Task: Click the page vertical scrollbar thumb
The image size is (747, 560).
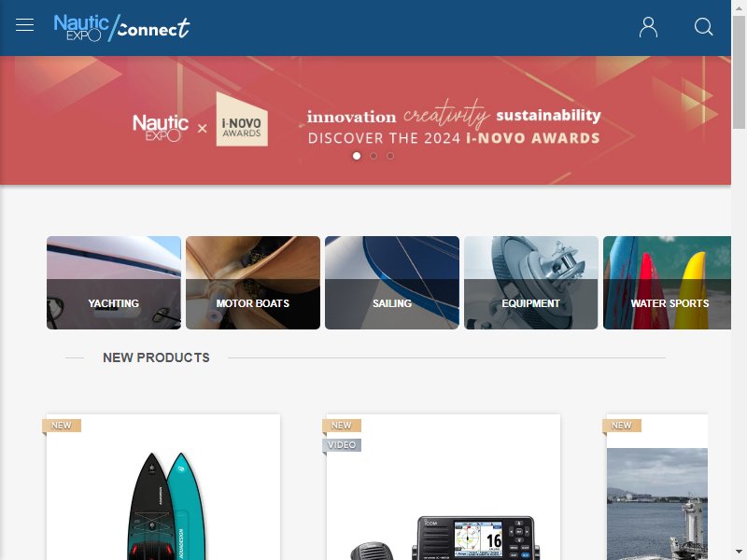Action: coord(739,72)
